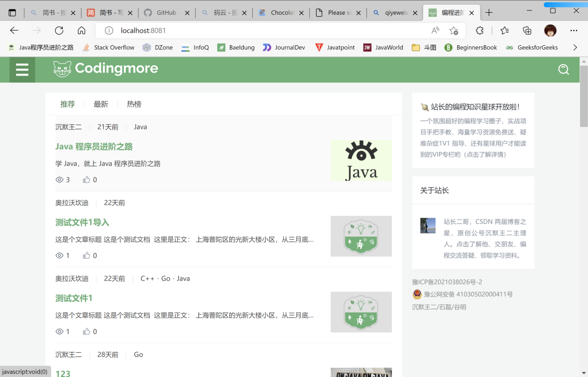Click the Codingmore cat logo
The width and height of the screenshot is (588, 377).
(62, 69)
